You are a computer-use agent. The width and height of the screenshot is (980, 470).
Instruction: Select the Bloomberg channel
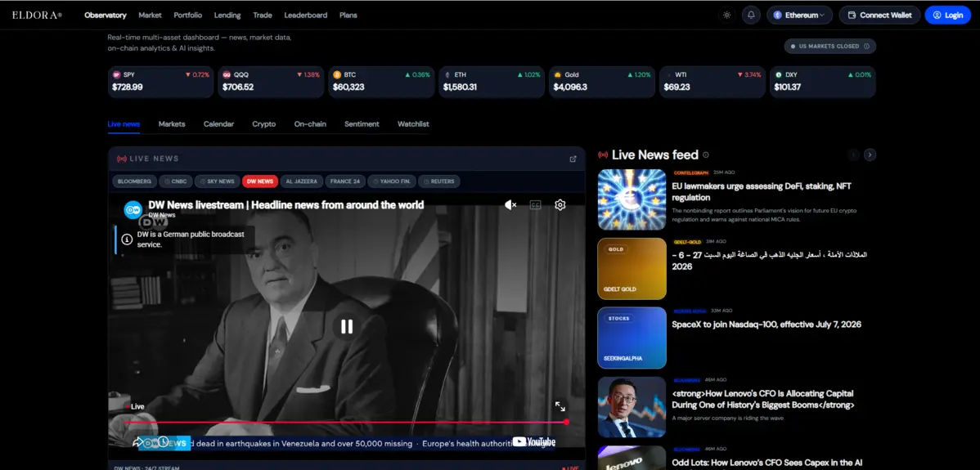point(134,181)
